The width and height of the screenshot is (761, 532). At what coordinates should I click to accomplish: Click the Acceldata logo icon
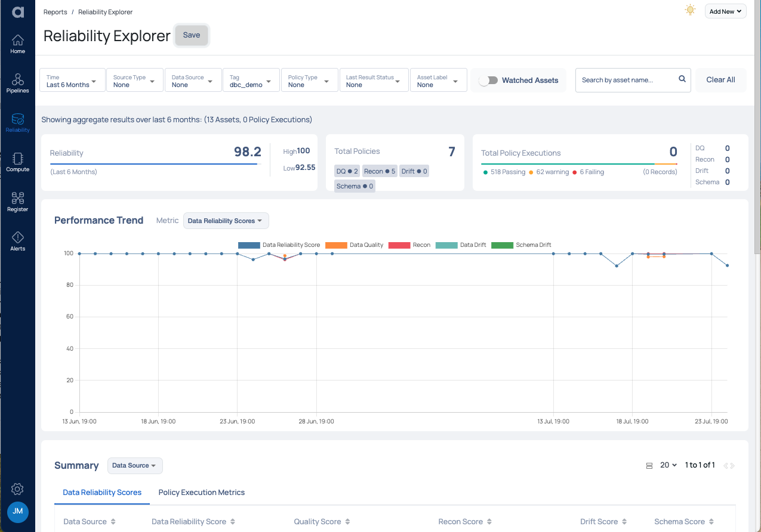click(x=17, y=12)
